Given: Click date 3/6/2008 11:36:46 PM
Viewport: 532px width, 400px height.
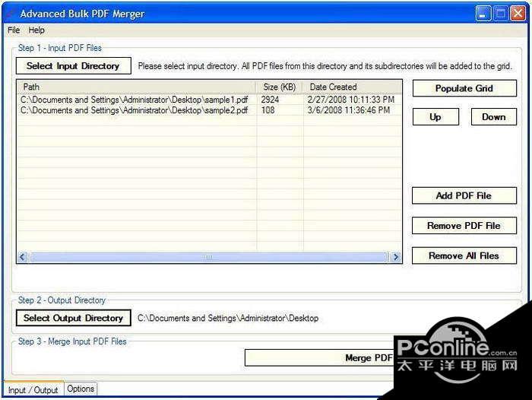Looking at the screenshot, I should (x=348, y=110).
